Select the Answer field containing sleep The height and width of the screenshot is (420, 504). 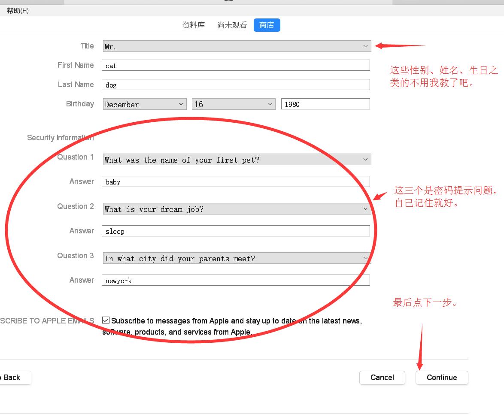point(235,230)
